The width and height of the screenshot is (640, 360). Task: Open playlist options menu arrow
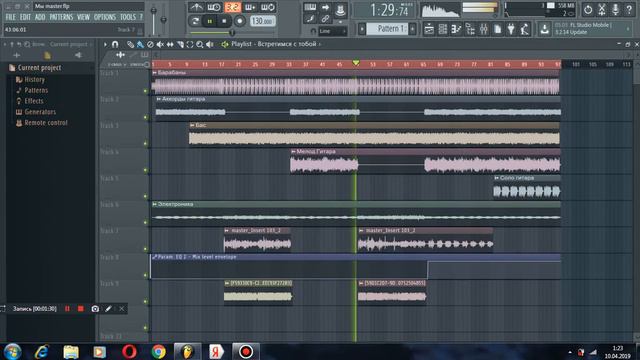point(105,44)
